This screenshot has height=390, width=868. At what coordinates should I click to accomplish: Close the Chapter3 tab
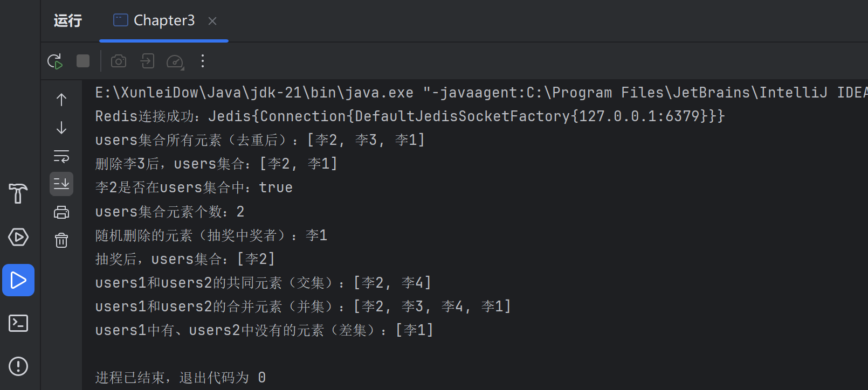212,21
